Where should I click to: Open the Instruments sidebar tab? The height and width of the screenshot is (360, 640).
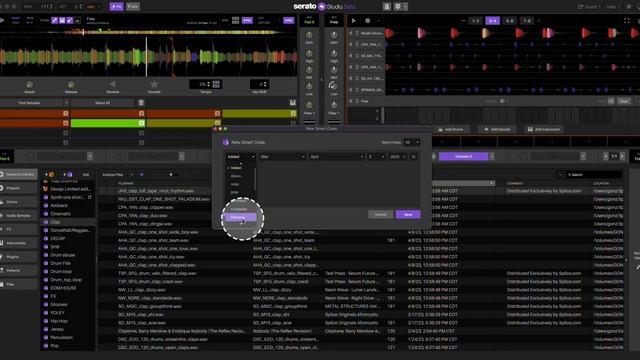click(x=18, y=243)
